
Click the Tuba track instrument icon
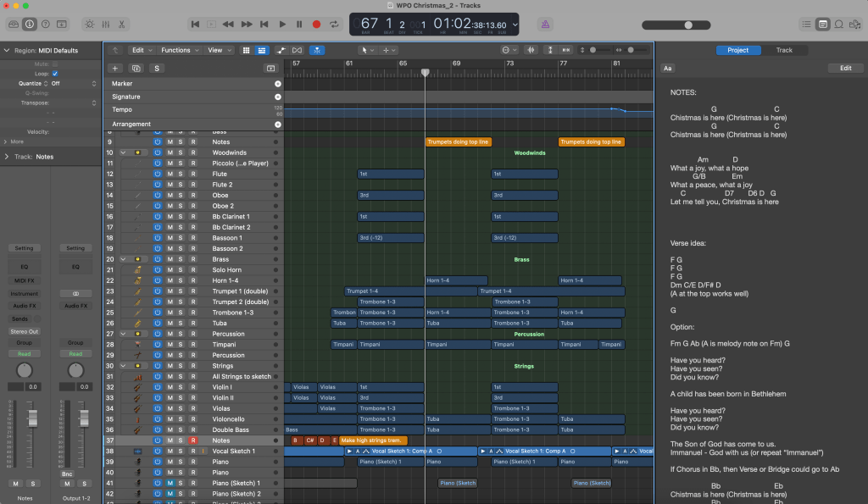pyautogui.click(x=137, y=324)
